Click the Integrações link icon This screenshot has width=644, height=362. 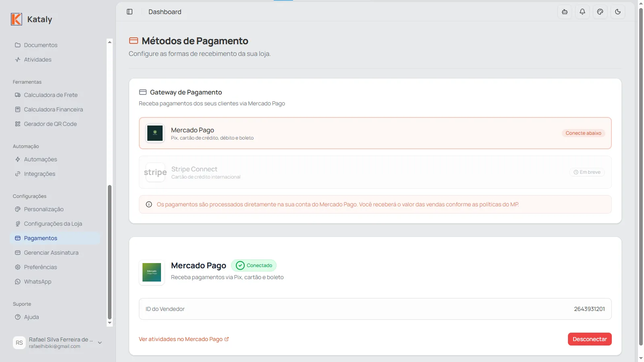[18, 174]
